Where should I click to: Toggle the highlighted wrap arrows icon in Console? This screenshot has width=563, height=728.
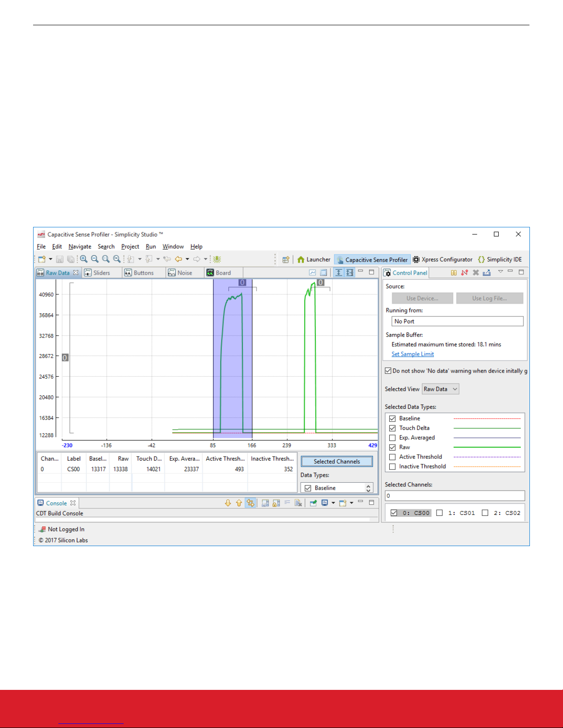[x=250, y=503]
